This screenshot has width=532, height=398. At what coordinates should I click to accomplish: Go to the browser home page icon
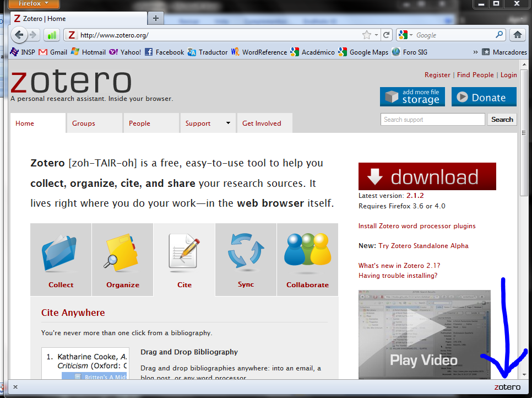click(x=518, y=35)
